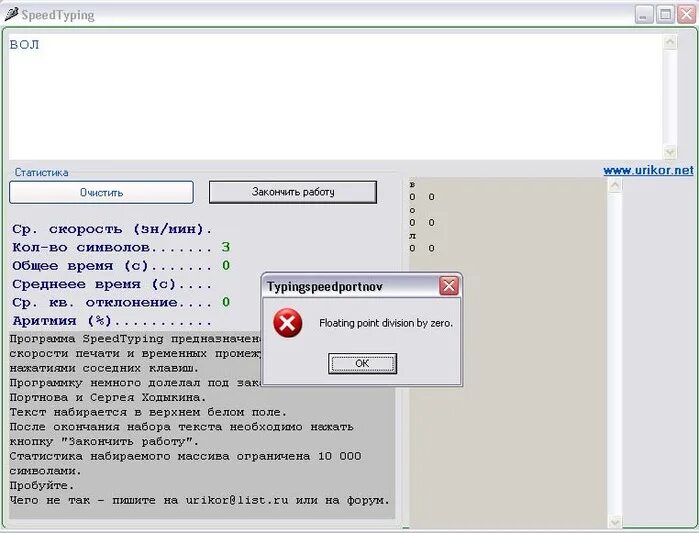Minimize the SpeedTyping window
This screenshot has height=533, width=699.
(644, 15)
